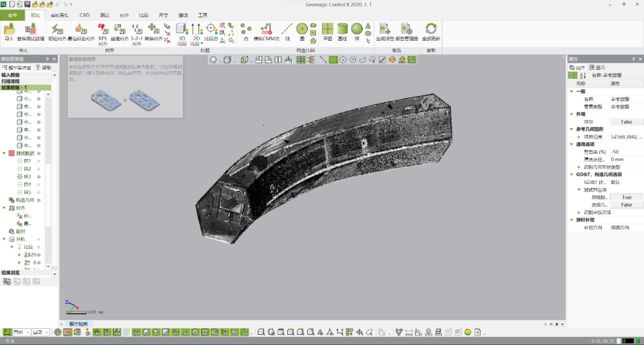Screen dimensions: 644x345
Task: Edit the 颜色率 (%) value -50
Action: coord(626,152)
